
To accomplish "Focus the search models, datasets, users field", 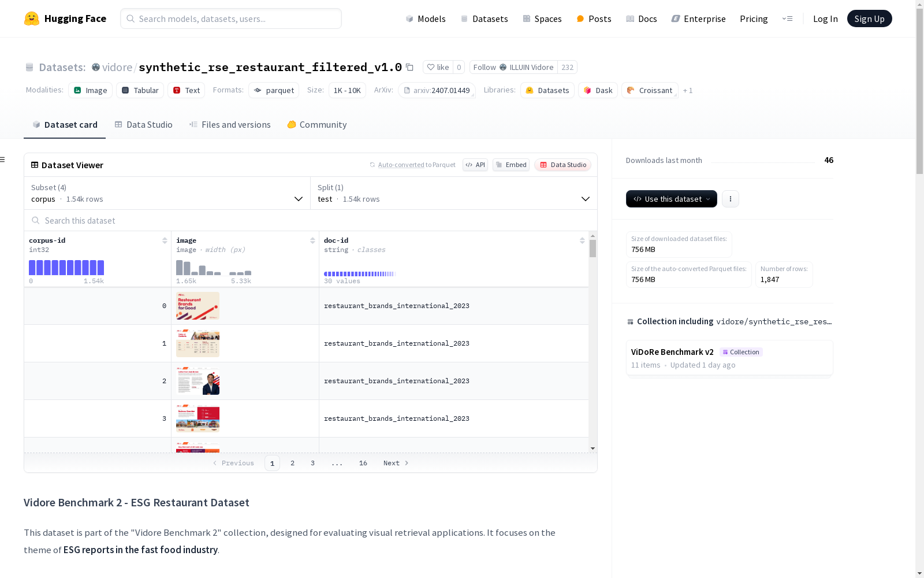I will tap(231, 18).
